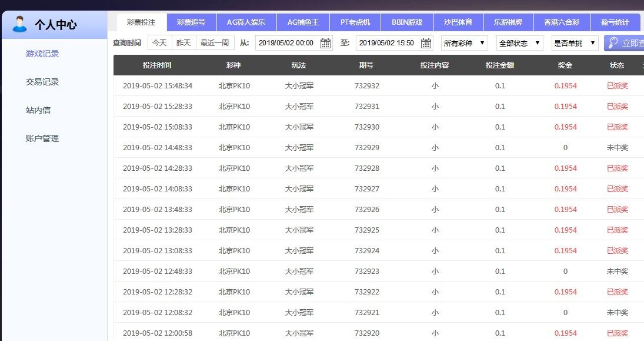Image resolution: width=644 pixels, height=341 pixels.
Task: Open the calendar icon for the end date
Action: [x=426, y=43]
